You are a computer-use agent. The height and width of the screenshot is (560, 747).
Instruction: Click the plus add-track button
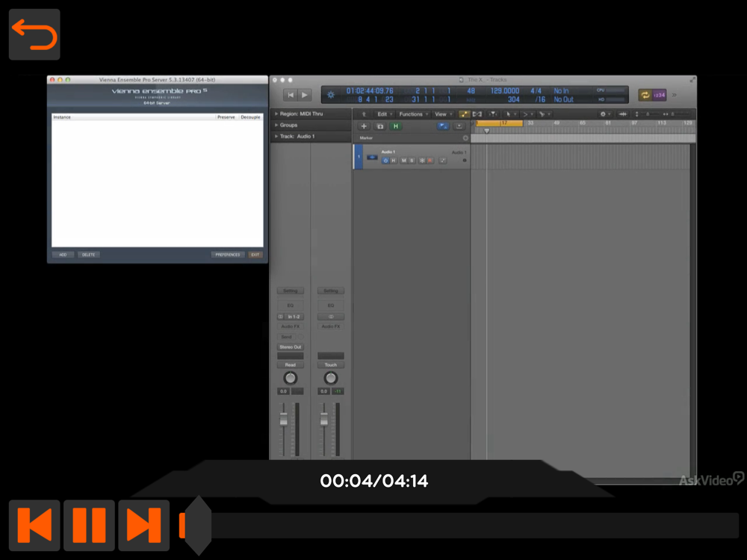[x=364, y=126]
